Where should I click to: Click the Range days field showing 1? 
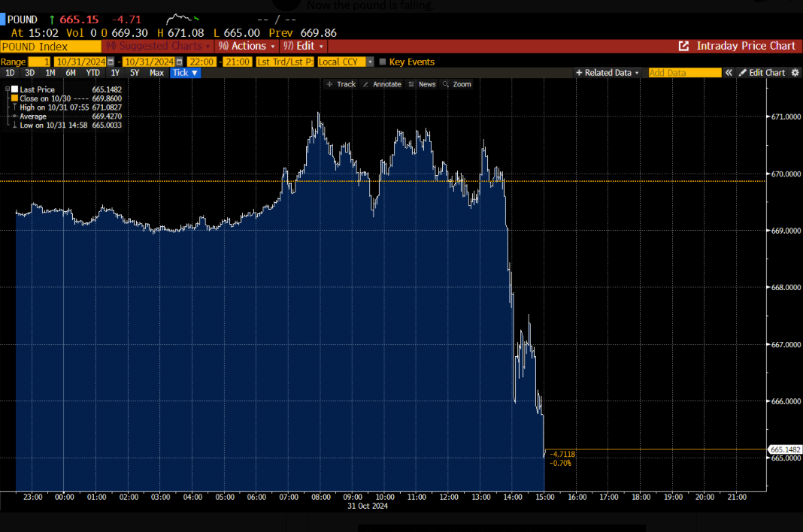(39, 62)
